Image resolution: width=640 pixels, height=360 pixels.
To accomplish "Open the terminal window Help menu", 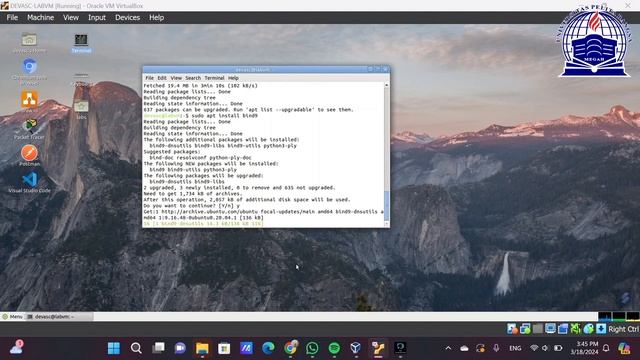I will 233,78.
